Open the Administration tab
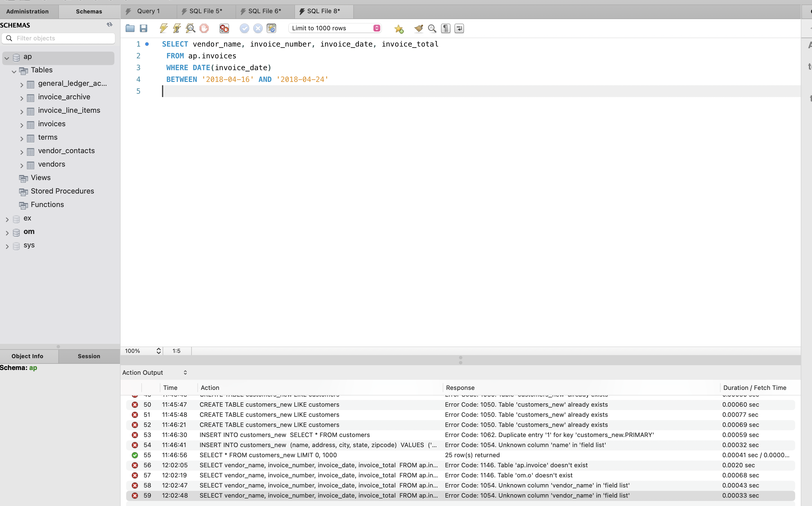 coord(27,12)
